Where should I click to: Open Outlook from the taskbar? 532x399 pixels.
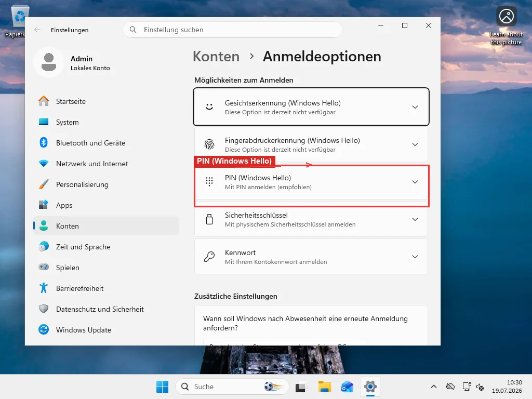(x=348, y=387)
